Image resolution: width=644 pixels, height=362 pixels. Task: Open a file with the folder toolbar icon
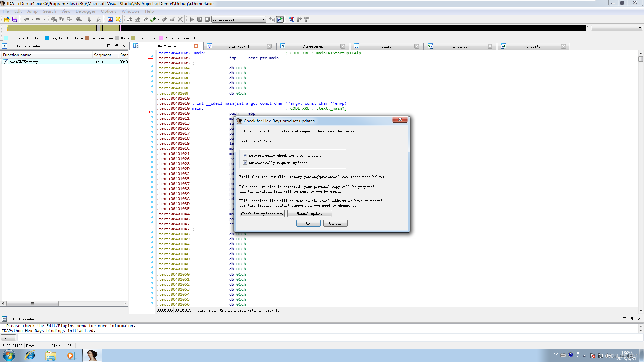pyautogui.click(x=7, y=19)
